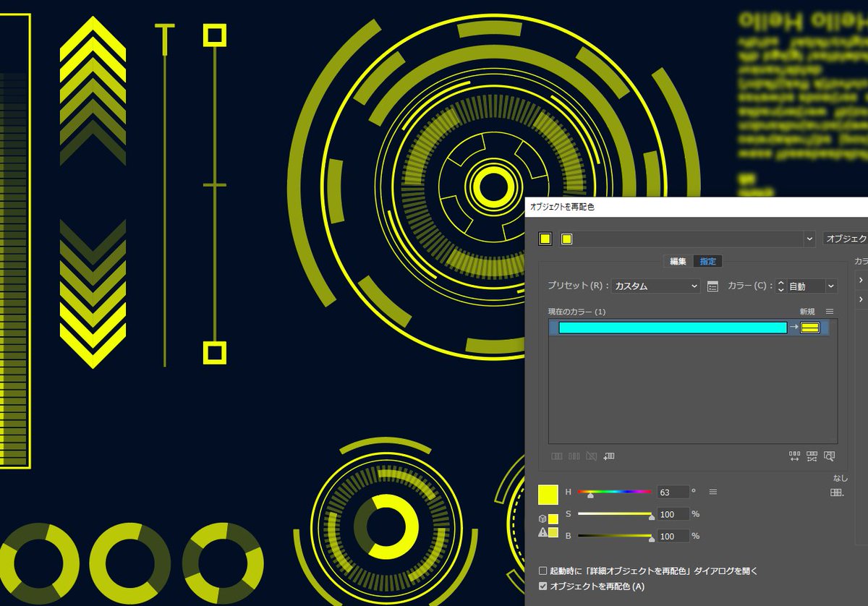868x606 pixels.
Task: Click the small in-gamut swatch beside the warning triangle
Action: (553, 533)
